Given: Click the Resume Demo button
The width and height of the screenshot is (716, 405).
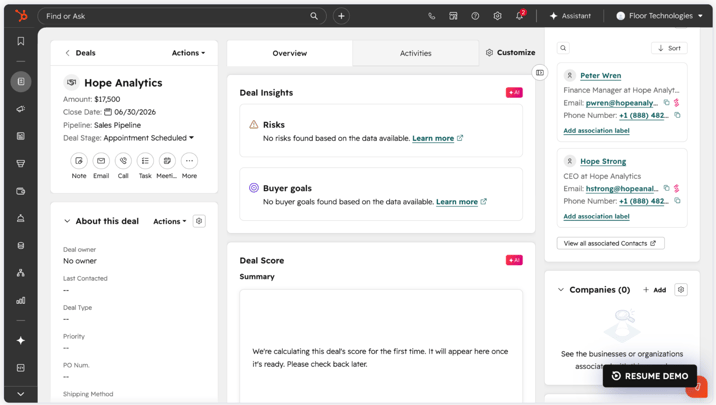Looking at the screenshot, I should [x=650, y=376].
